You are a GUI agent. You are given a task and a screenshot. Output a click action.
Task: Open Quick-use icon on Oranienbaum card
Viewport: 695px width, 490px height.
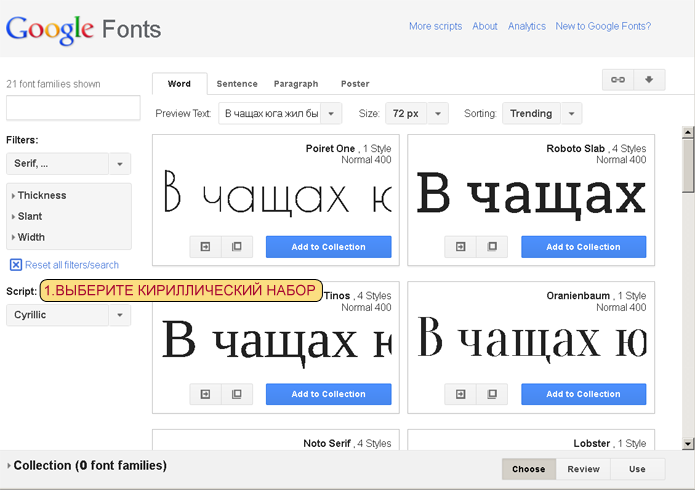pyautogui.click(x=461, y=394)
